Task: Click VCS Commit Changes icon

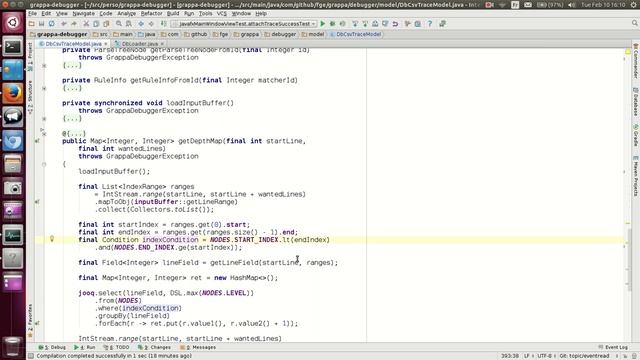Action: point(365,24)
